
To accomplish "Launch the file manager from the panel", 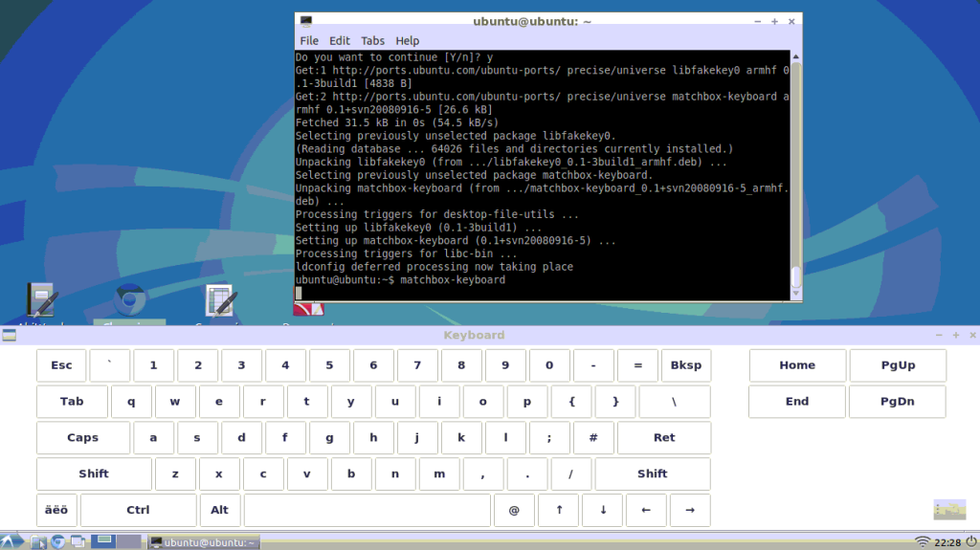I will (38, 542).
